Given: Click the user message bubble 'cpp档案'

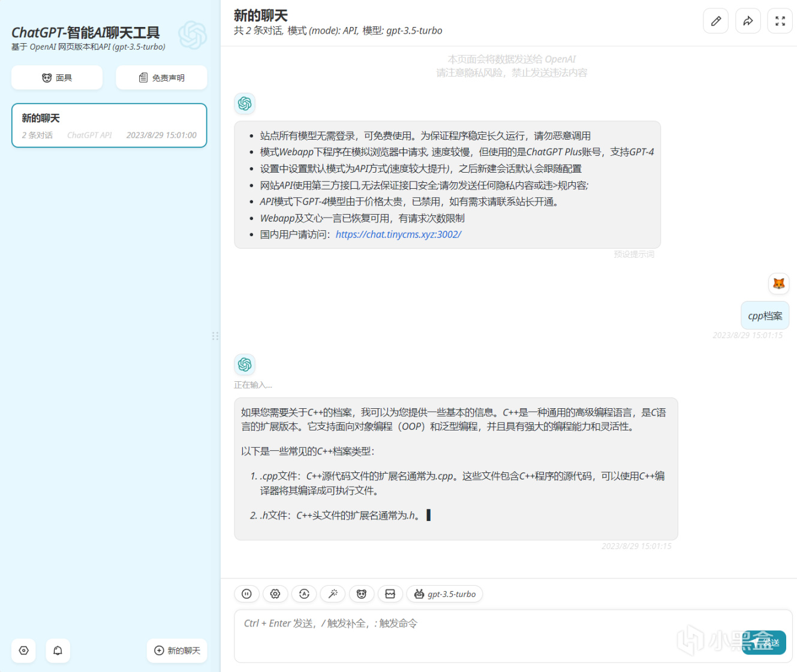Looking at the screenshot, I should (x=765, y=315).
